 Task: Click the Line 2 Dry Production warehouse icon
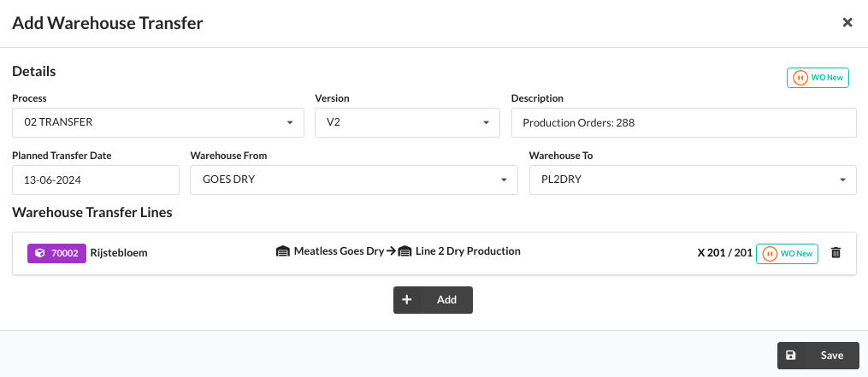tap(405, 251)
